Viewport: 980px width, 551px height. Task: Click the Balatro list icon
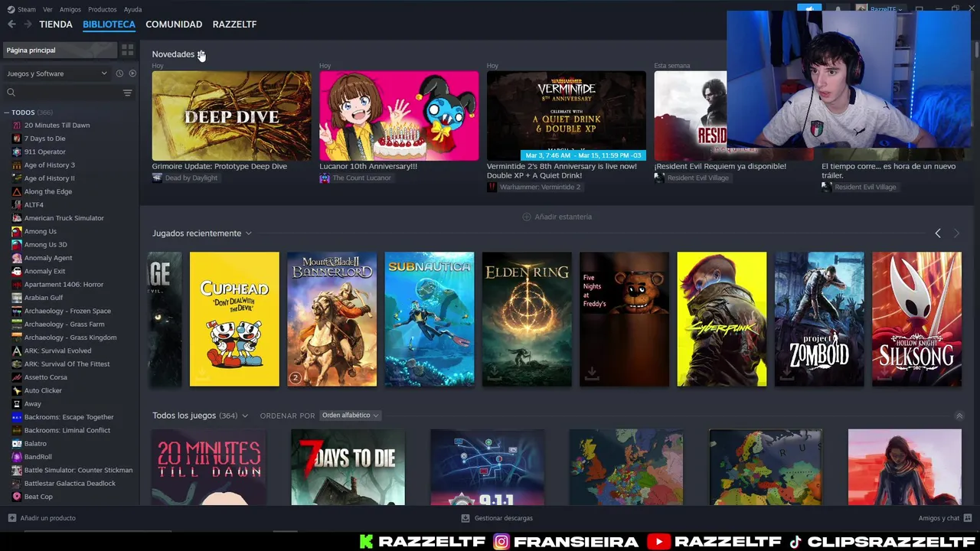click(x=17, y=443)
